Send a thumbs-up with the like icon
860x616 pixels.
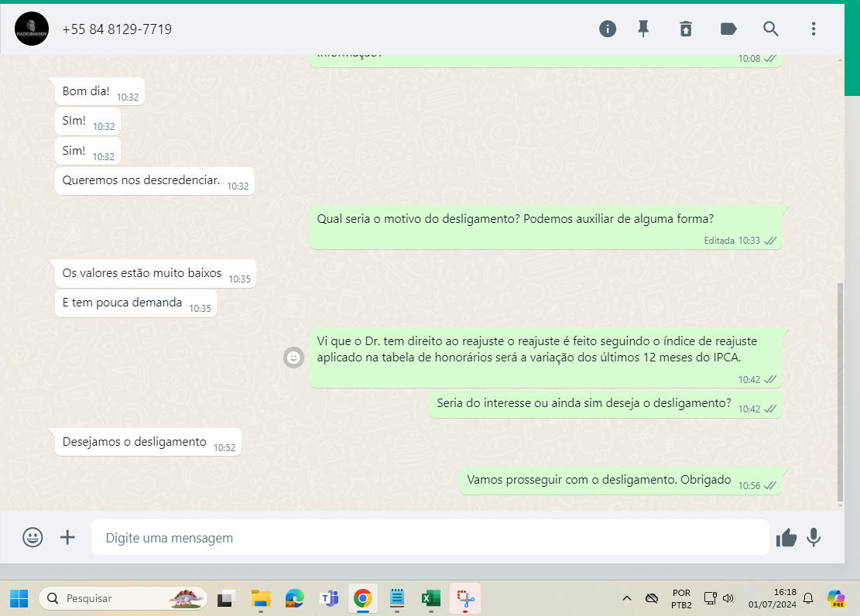point(786,538)
